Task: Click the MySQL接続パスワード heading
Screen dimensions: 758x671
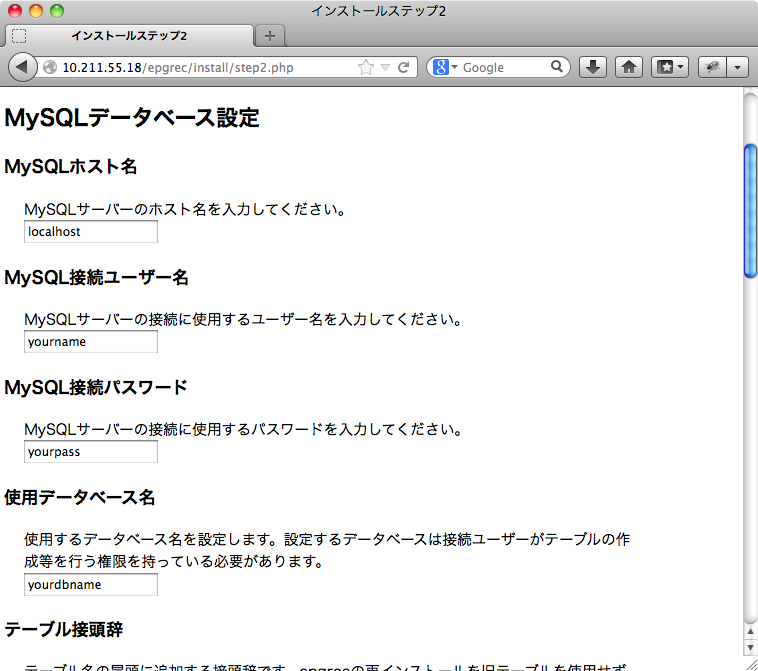Action: pos(96,387)
